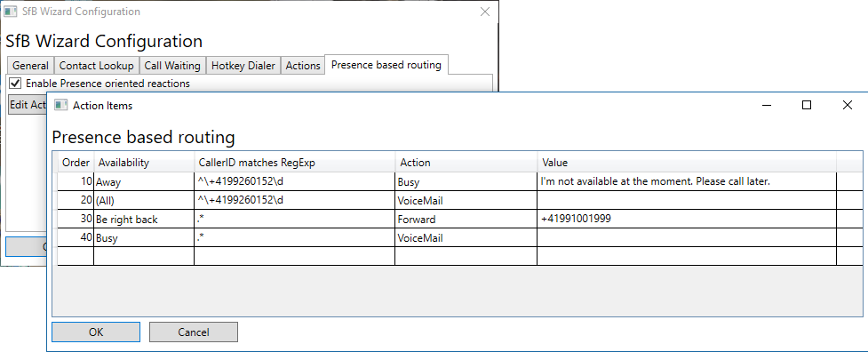Click the order 40 cell
This screenshot has width=868, height=352.
(76, 238)
